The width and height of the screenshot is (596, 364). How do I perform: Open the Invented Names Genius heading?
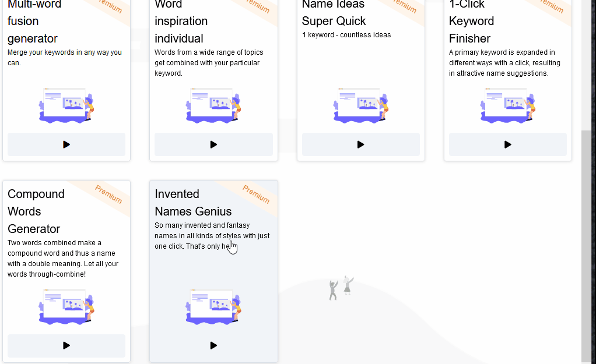pos(192,203)
